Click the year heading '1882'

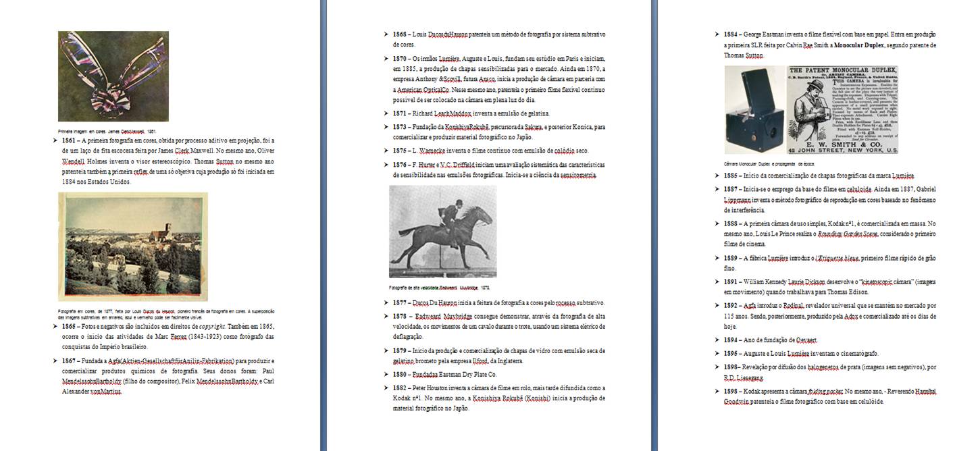(x=400, y=388)
